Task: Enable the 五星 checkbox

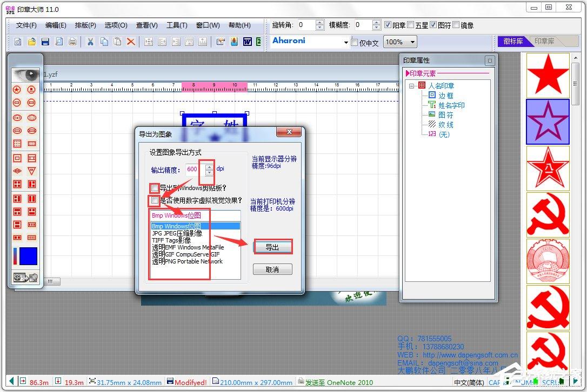Action: click(x=411, y=25)
